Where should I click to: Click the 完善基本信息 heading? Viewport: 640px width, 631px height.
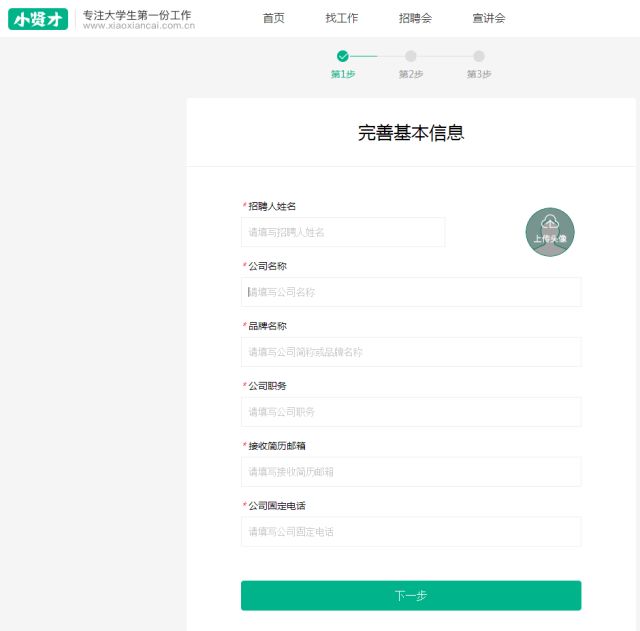tap(411, 133)
